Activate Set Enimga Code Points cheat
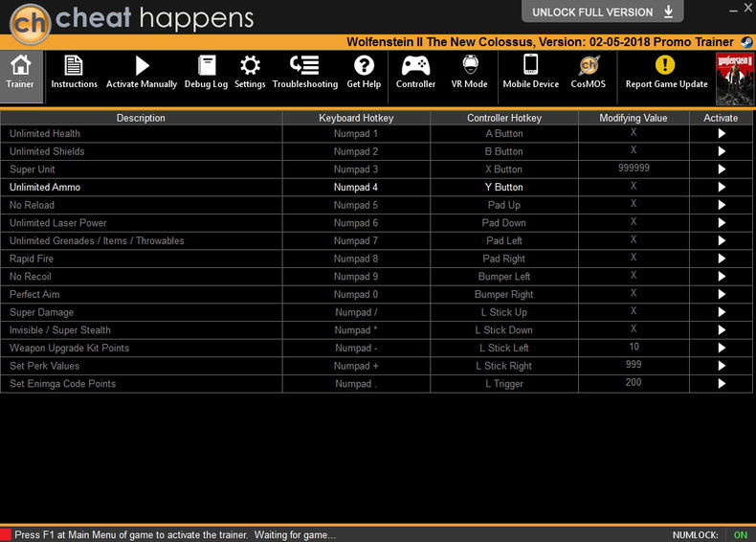The height and width of the screenshot is (542, 756). [x=722, y=384]
